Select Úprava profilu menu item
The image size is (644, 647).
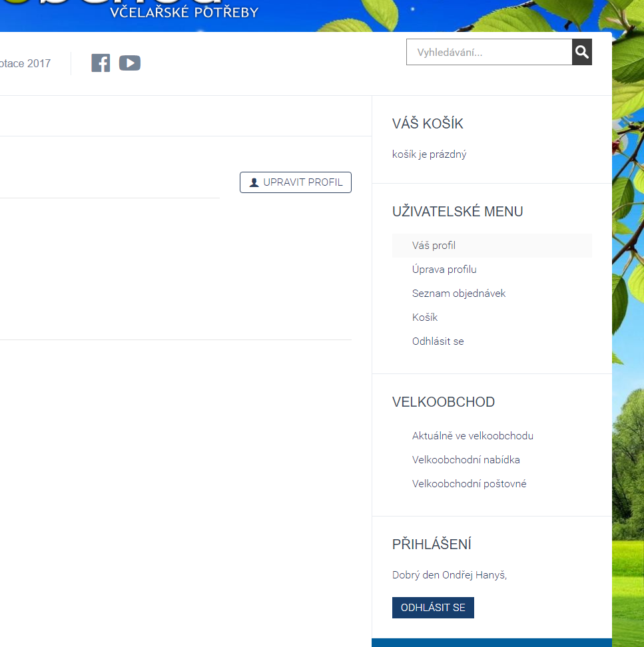pos(444,270)
